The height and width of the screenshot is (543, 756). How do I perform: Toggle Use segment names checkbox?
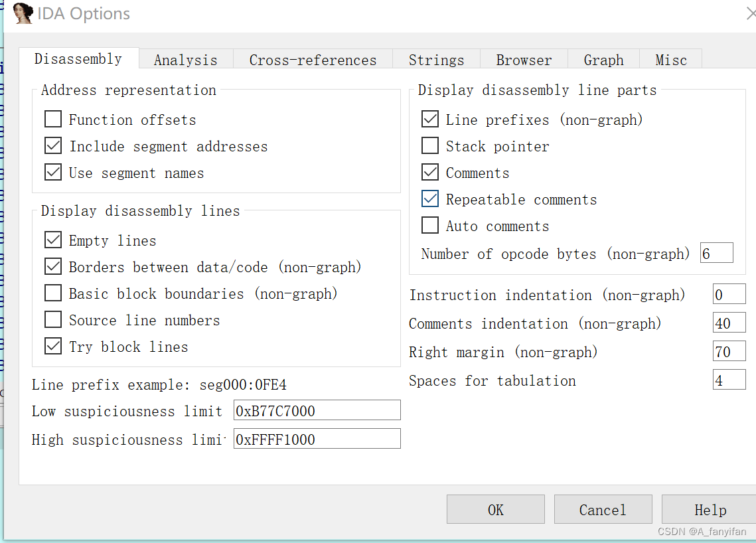53,172
